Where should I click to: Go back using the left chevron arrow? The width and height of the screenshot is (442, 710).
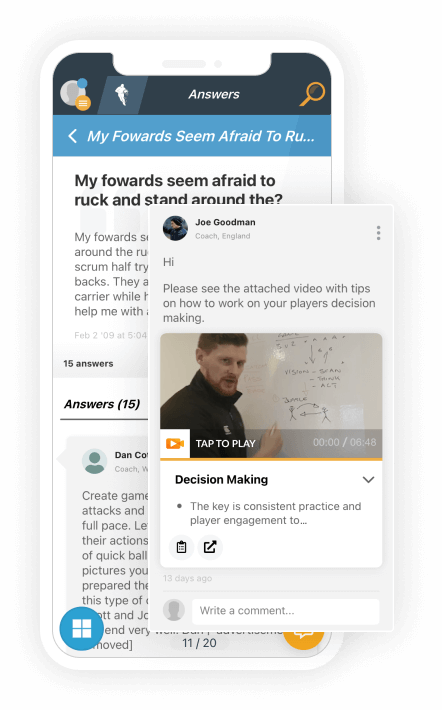coord(72,136)
